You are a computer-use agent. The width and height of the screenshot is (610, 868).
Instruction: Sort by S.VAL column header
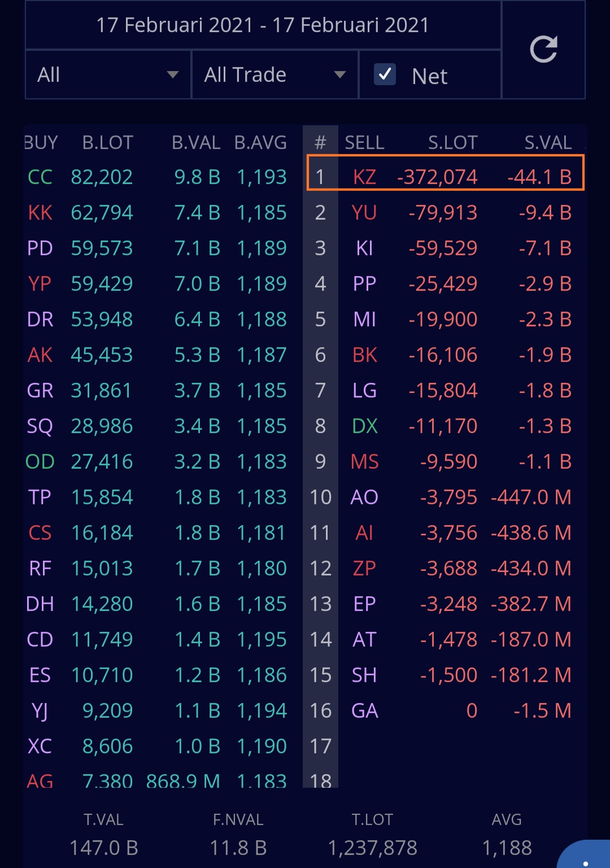(x=547, y=142)
